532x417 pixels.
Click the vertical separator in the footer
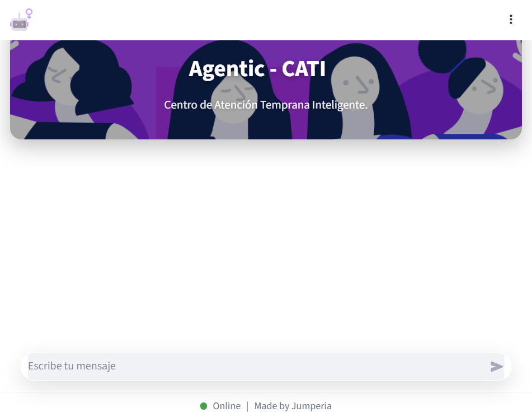247,406
